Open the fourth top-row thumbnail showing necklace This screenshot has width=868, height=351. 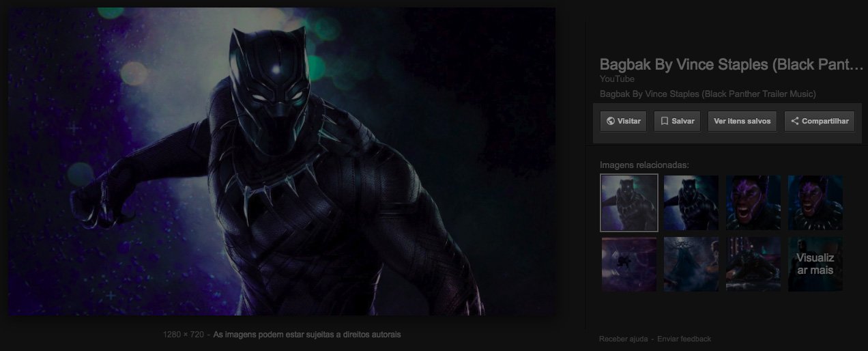[815, 203]
